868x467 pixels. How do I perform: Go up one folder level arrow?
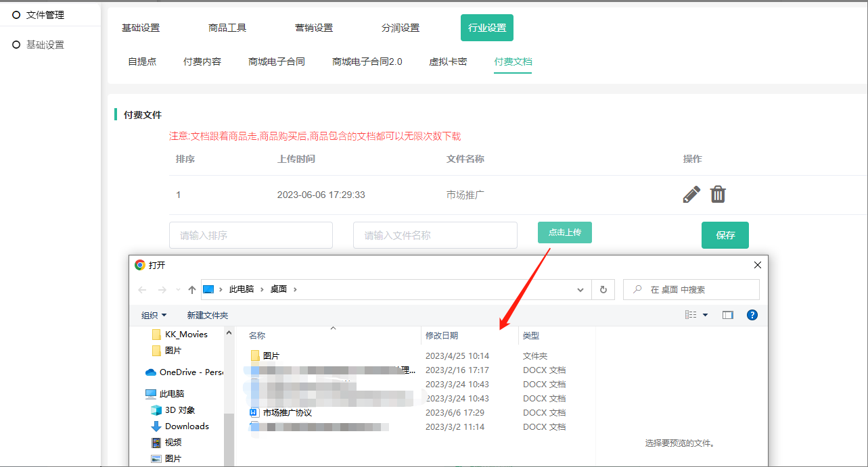pos(192,289)
